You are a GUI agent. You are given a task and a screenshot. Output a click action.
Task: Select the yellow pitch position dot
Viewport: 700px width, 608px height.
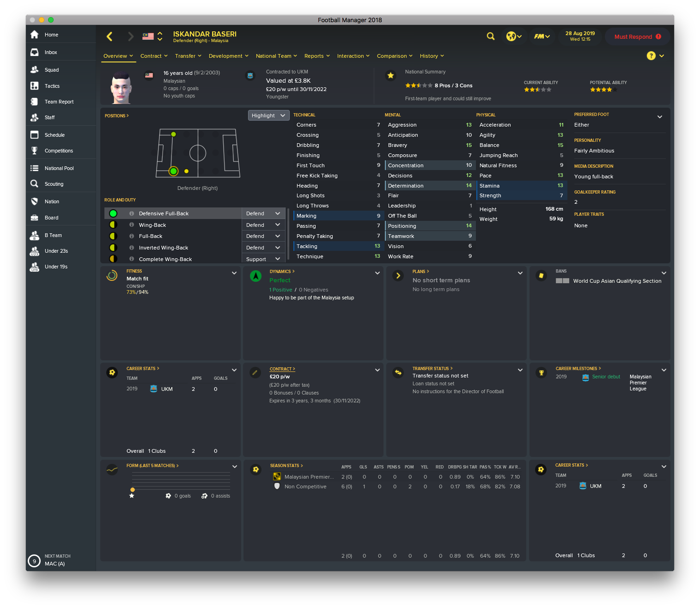pyautogui.click(x=187, y=171)
